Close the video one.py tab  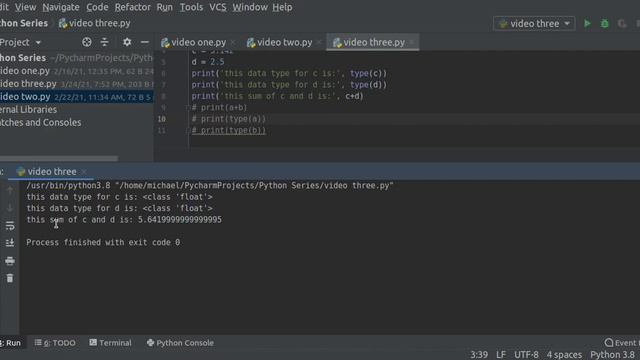pyautogui.click(x=233, y=42)
